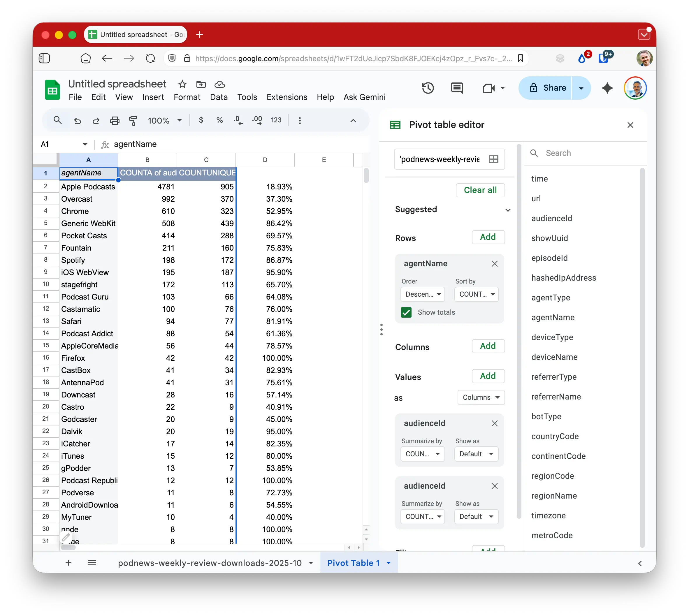
Task: Click the paint format icon
Action: click(133, 121)
